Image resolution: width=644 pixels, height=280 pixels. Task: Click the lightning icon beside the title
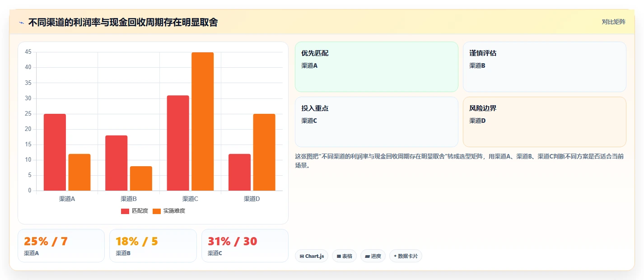pyautogui.click(x=21, y=23)
